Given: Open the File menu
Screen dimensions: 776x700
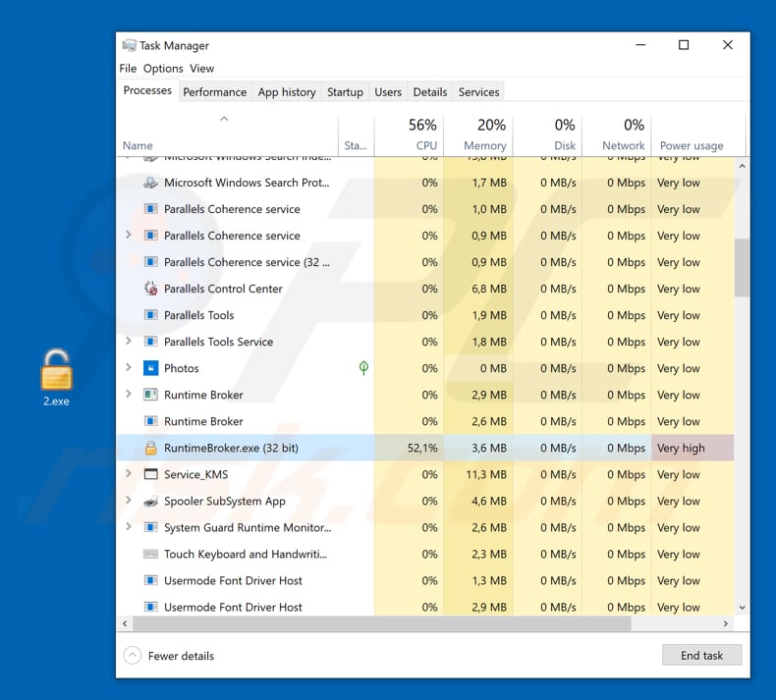Looking at the screenshot, I should tap(128, 69).
